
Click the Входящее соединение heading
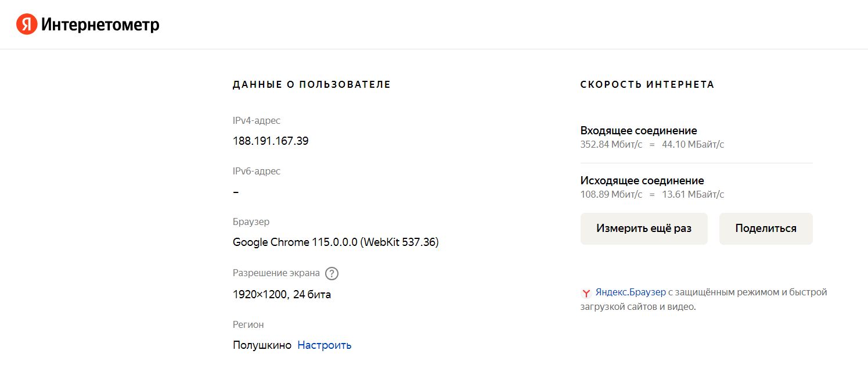[639, 131]
